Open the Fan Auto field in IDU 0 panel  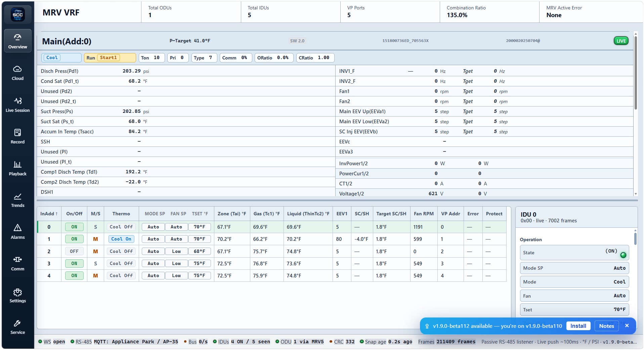(x=574, y=296)
